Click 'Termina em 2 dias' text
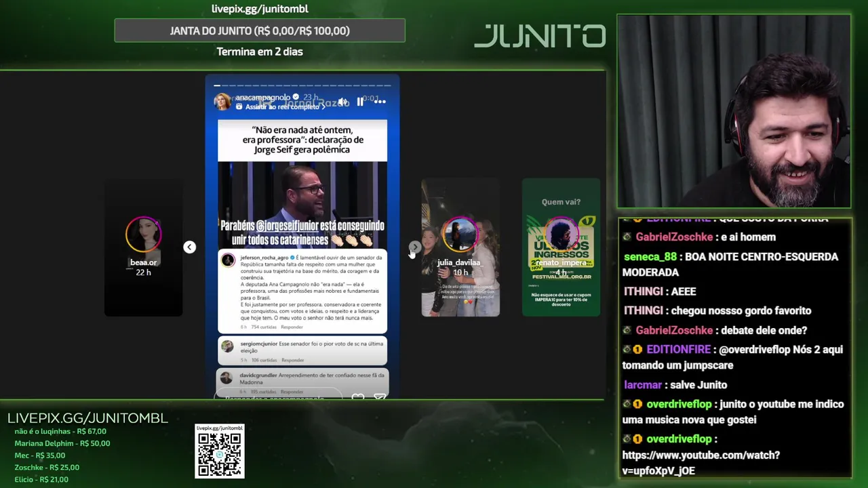 point(260,52)
